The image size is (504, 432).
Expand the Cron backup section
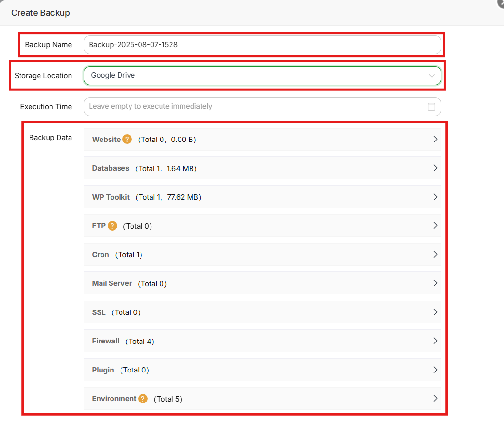pos(262,254)
